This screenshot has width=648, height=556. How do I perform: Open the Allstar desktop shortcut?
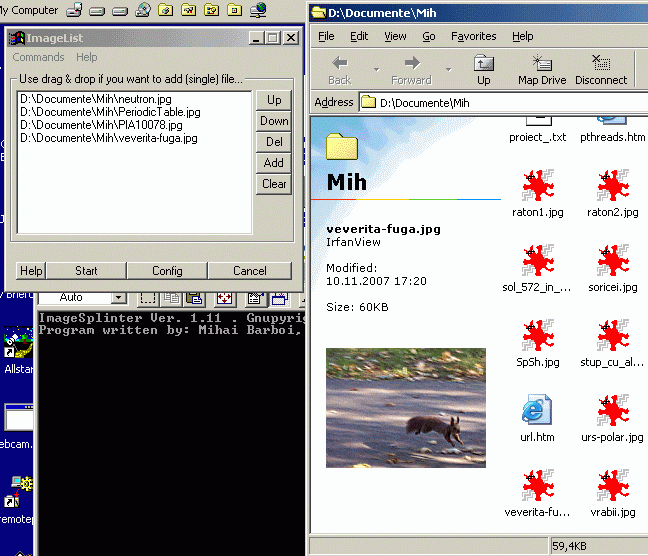point(14,350)
